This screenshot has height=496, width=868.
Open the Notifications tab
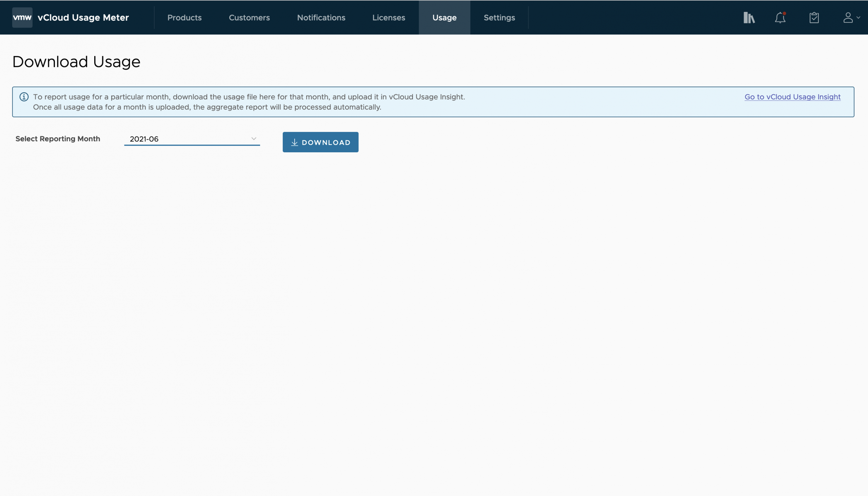tap(321, 18)
